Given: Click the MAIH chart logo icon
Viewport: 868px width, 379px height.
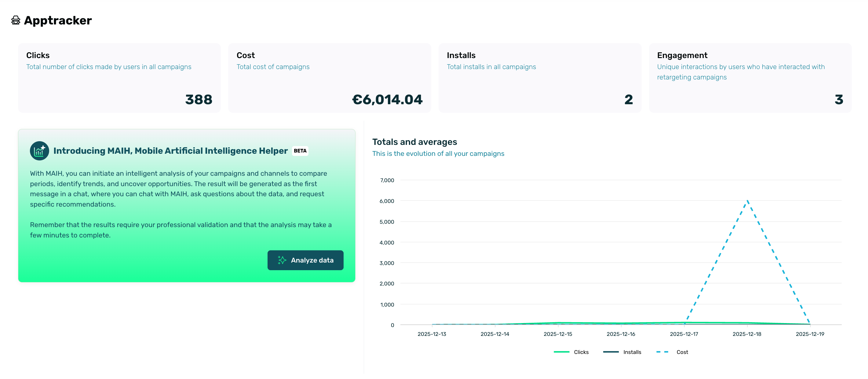Looking at the screenshot, I should pos(39,150).
